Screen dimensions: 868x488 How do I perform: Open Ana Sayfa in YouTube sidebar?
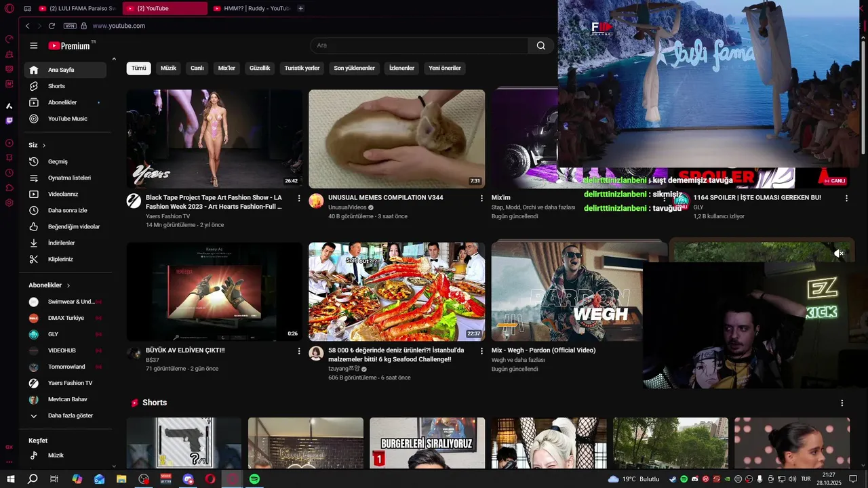pyautogui.click(x=65, y=70)
